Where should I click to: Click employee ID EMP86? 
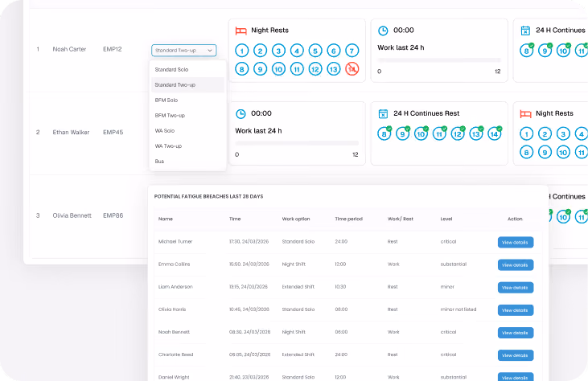[x=113, y=215]
